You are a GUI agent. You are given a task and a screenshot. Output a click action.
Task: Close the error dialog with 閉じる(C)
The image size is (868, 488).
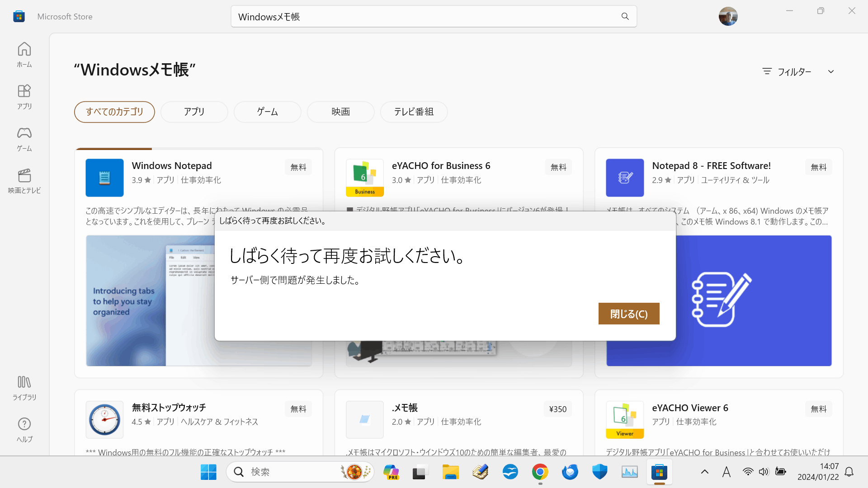click(x=628, y=314)
